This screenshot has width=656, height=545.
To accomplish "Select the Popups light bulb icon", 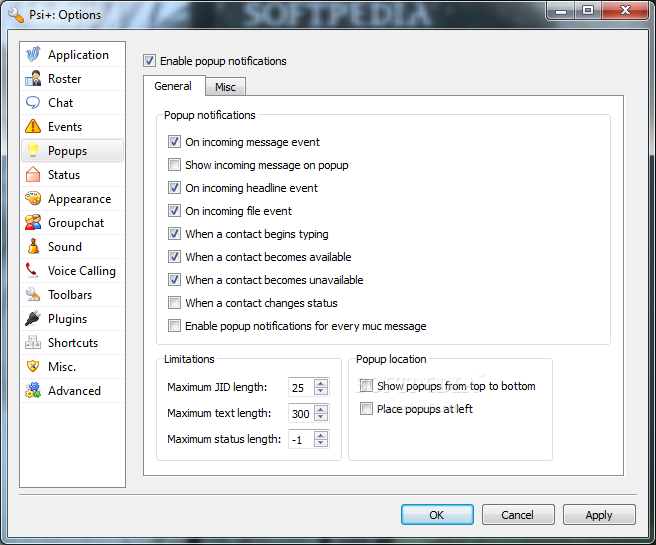I will 33,151.
